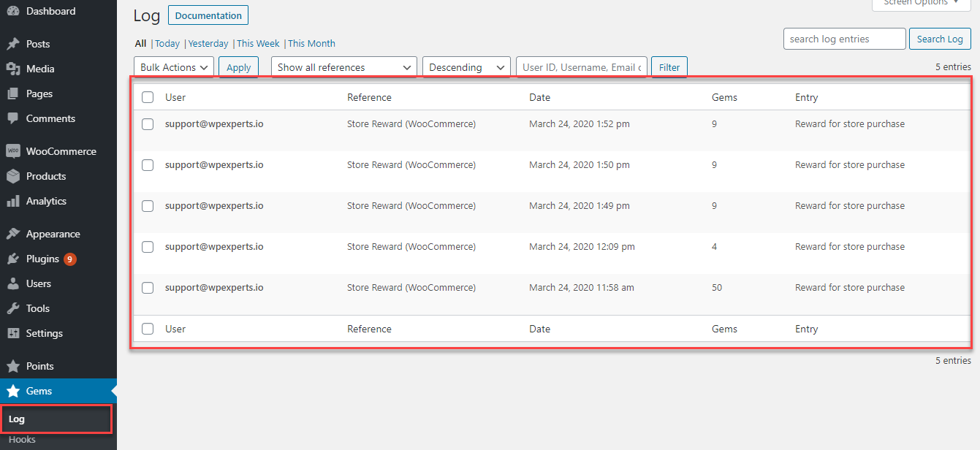
Task: Click the Documentation button
Action: point(208,15)
